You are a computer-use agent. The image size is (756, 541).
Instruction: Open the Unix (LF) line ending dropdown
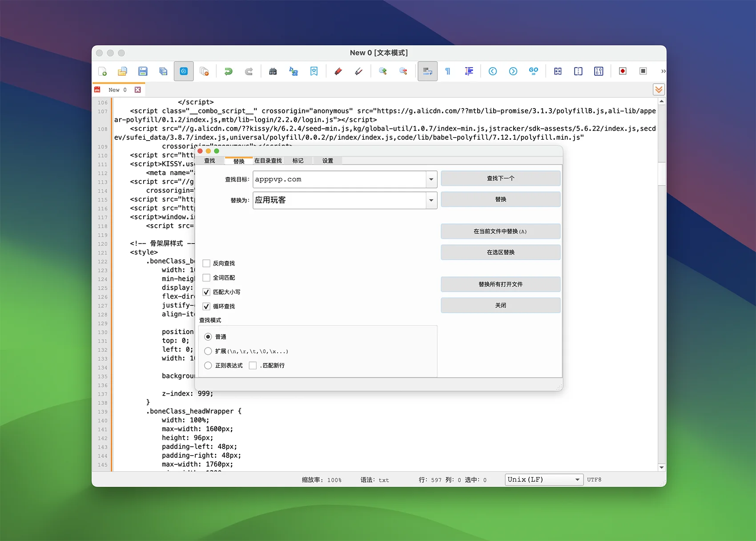(x=544, y=480)
